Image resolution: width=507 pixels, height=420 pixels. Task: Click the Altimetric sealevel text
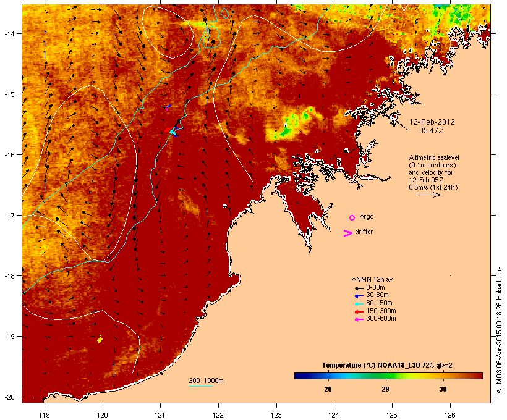[434, 157]
